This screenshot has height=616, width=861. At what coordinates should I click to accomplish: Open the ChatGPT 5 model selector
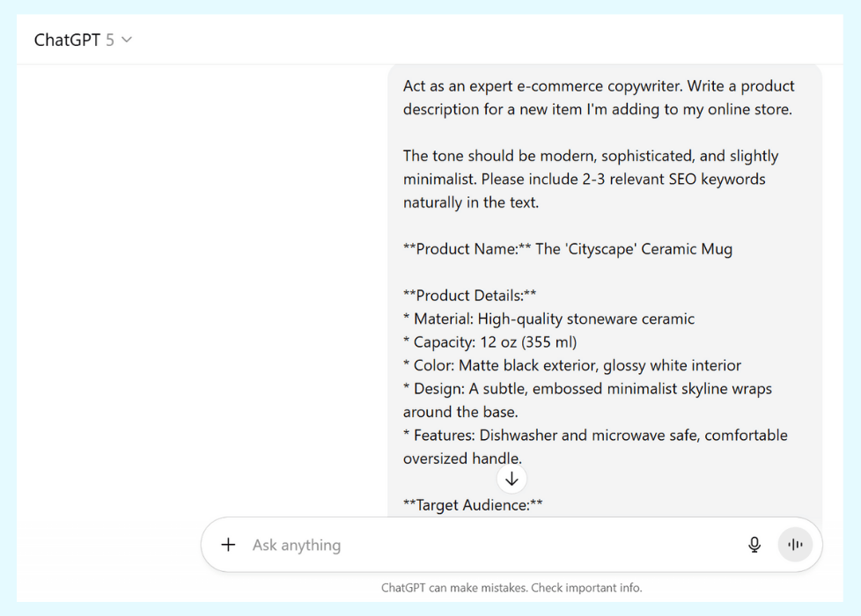click(x=75, y=40)
